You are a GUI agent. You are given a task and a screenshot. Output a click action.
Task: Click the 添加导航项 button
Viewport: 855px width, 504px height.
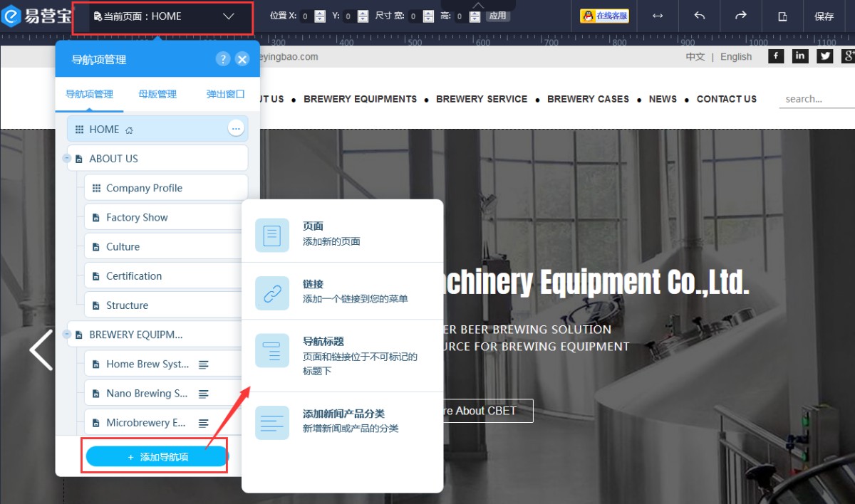(x=157, y=457)
